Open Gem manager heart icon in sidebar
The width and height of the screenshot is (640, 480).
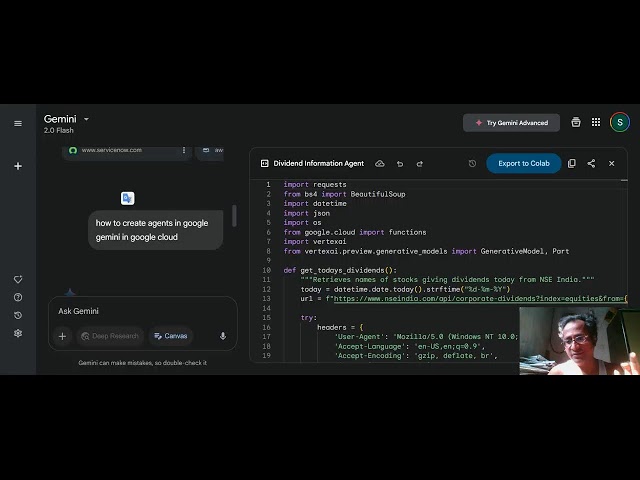pos(18,280)
